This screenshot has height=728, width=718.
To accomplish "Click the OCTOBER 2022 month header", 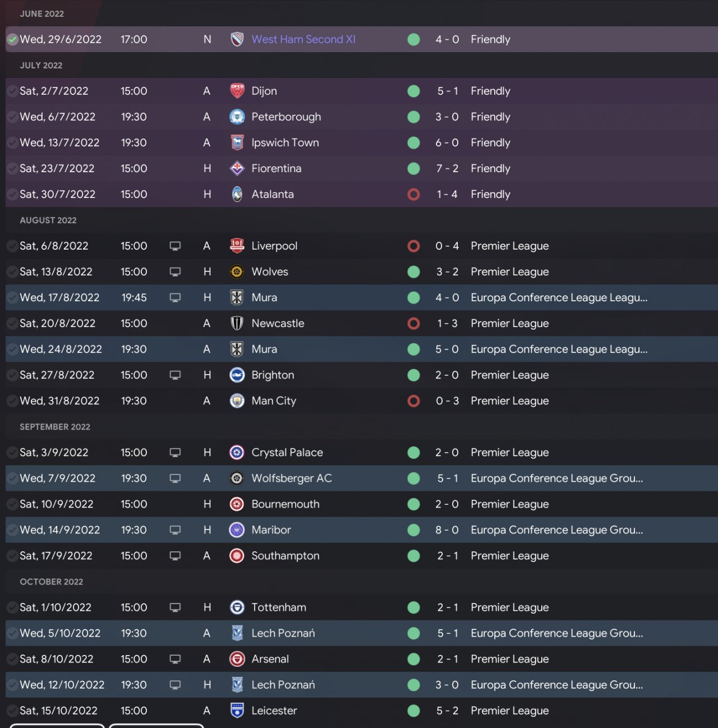I will click(x=52, y=582).
